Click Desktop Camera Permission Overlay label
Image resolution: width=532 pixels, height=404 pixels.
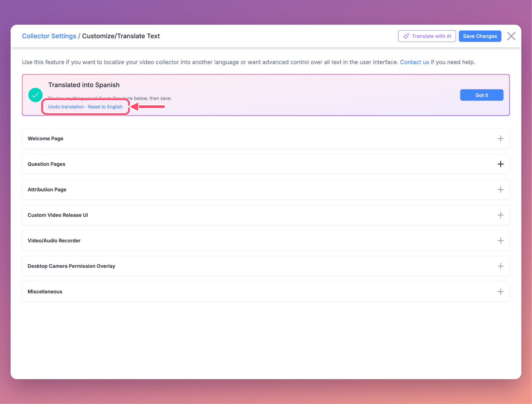pos(71,266)
